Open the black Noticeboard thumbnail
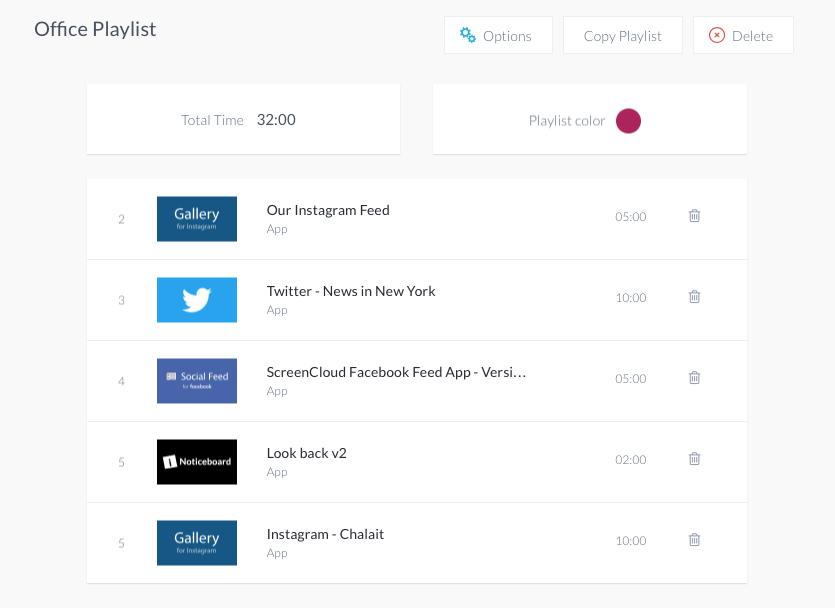Screen dimensions: 835x608 click(x=197, y=462)
